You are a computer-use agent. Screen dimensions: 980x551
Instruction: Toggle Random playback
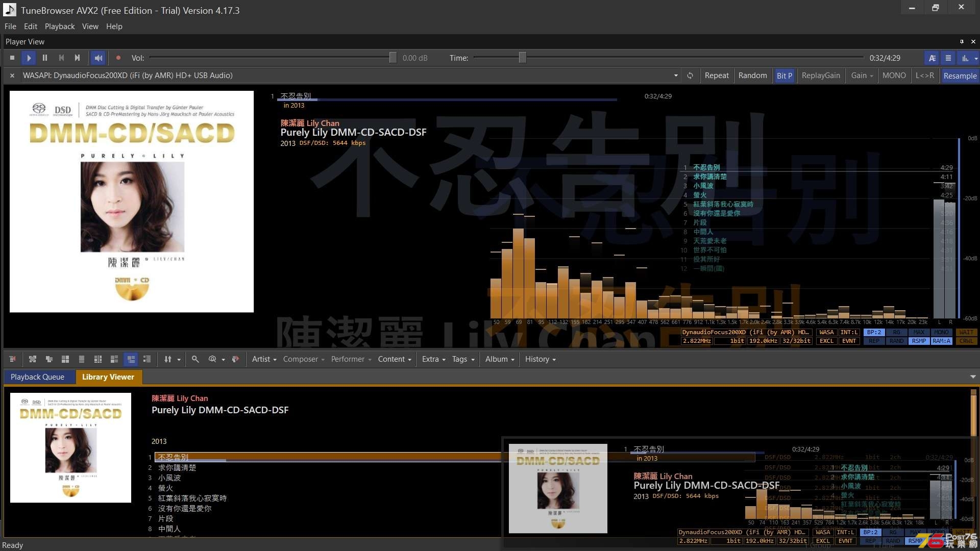click(752, 76)
